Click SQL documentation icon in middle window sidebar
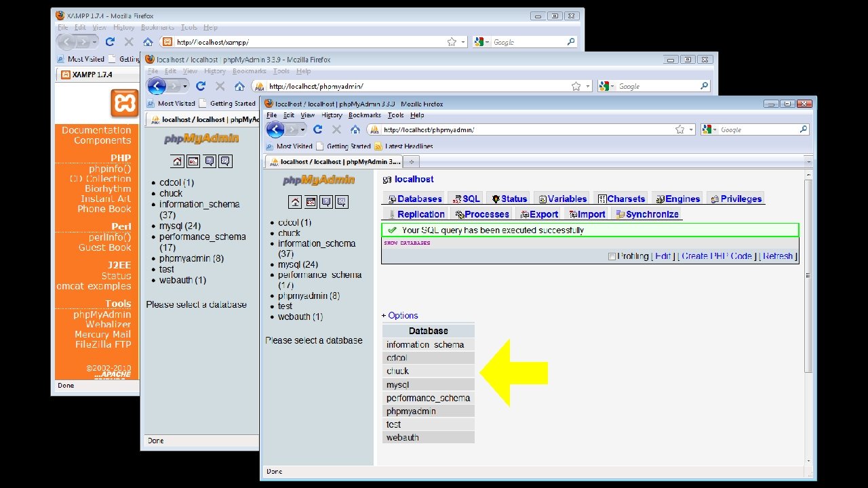 pos(226,161)
